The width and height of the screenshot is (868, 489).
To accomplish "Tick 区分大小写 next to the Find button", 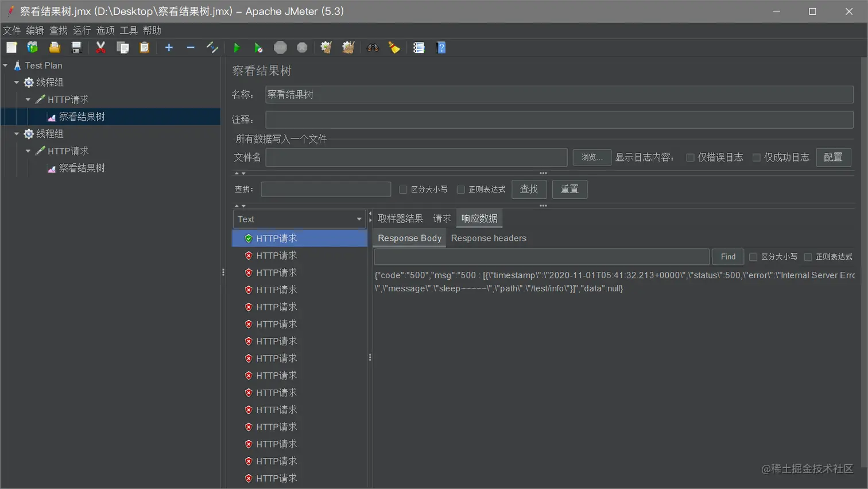I will point(753,257).
